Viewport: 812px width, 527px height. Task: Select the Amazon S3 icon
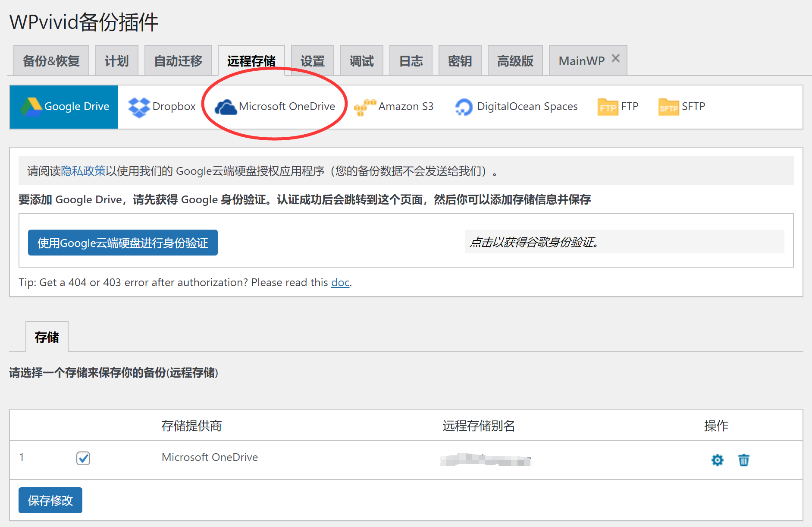pyautogui.click(x=365, y=107)
